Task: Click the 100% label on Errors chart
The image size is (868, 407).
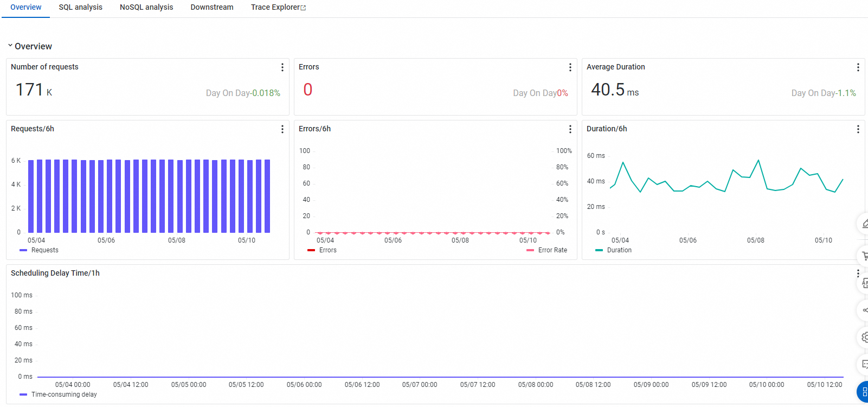Action: 564,151
